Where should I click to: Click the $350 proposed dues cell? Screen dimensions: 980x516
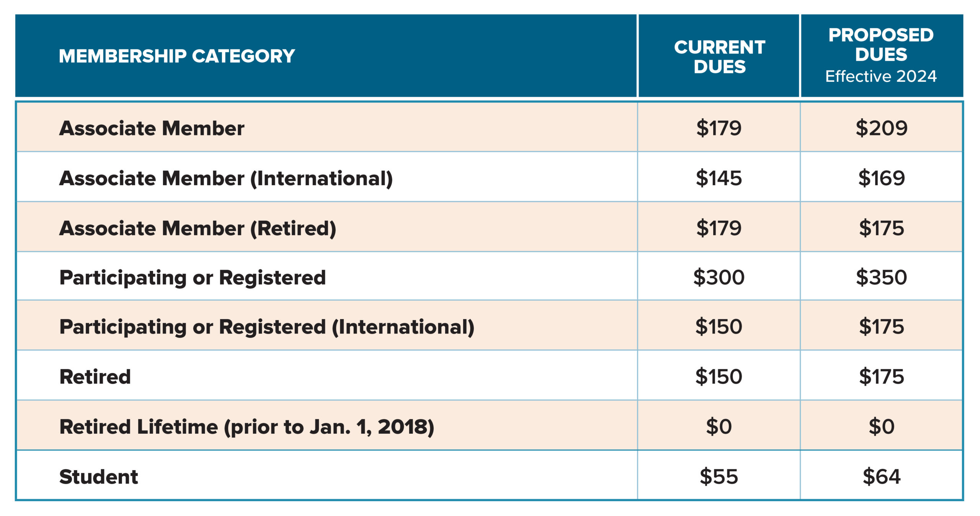pos(881,277)
